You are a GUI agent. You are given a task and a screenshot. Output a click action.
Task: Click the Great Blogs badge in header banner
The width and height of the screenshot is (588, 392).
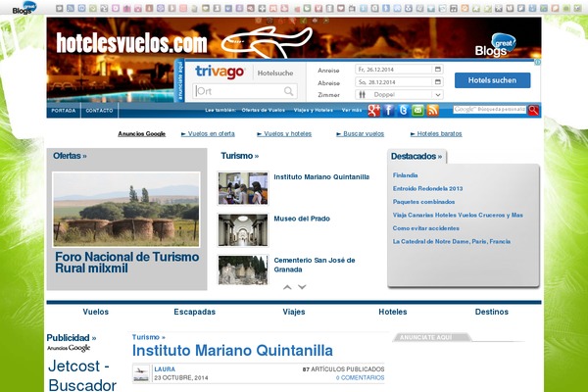coord(496,45)
